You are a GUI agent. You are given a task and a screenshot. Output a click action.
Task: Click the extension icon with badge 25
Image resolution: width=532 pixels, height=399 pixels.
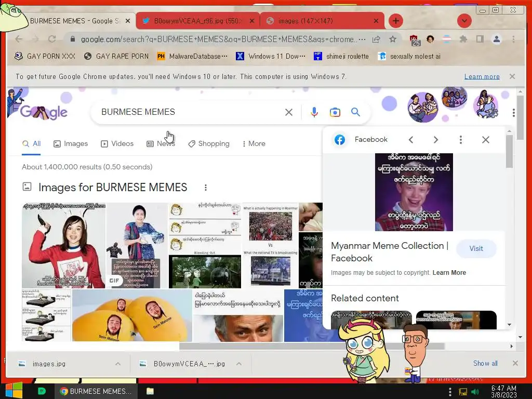[x=415, y=41]
